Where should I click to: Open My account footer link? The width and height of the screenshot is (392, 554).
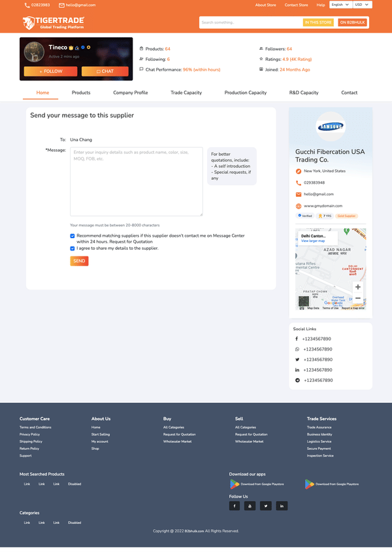[x=100, y=441]
